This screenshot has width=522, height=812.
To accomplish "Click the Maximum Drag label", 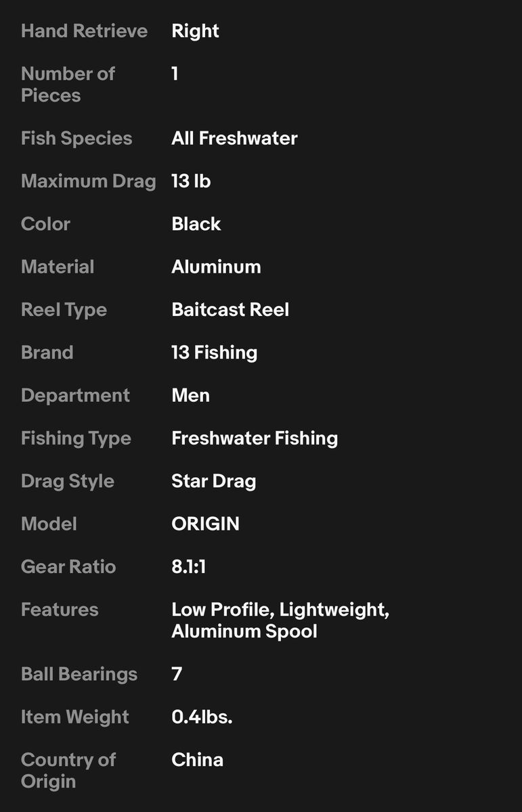I will [88, 181].
